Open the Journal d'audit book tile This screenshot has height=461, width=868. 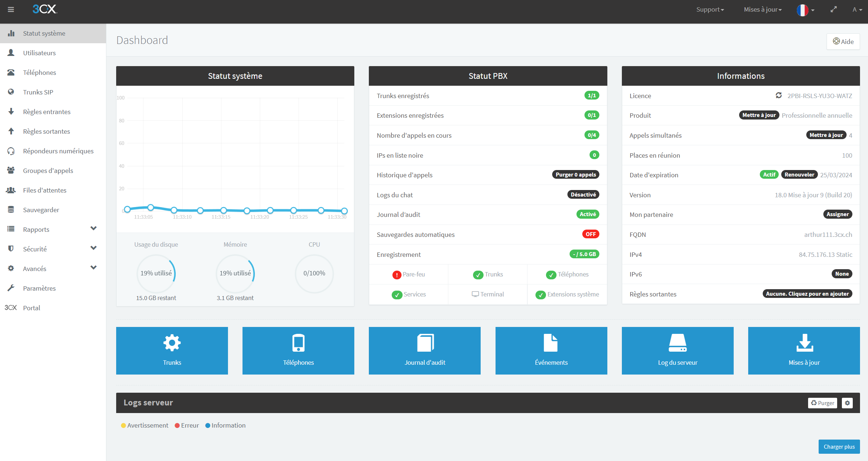[425, 351]
